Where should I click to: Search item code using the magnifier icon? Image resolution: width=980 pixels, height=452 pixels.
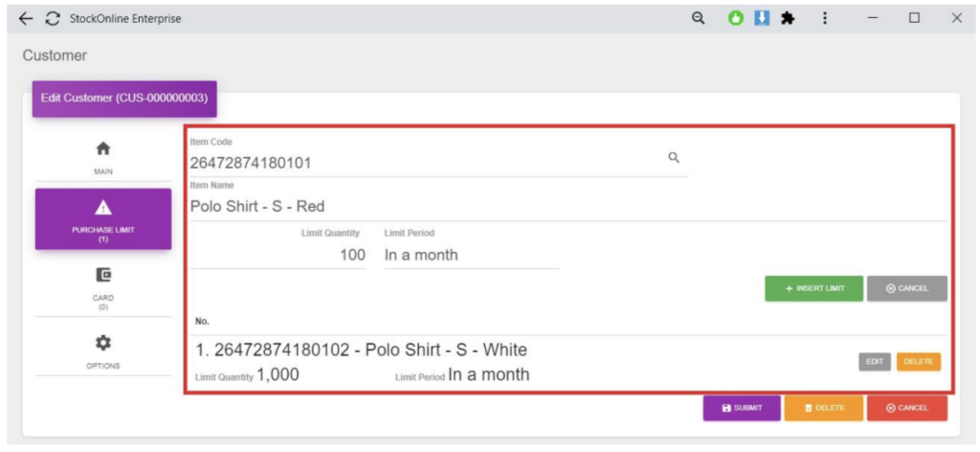pos(674,158)
